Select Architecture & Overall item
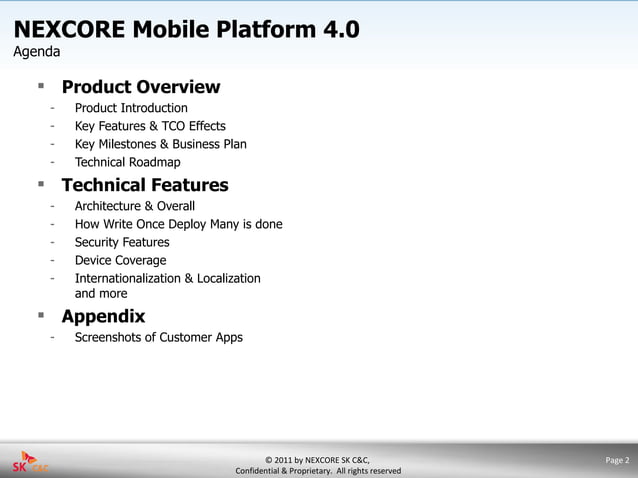The width and height of the screenshot is (638, 478). point(135,206)
